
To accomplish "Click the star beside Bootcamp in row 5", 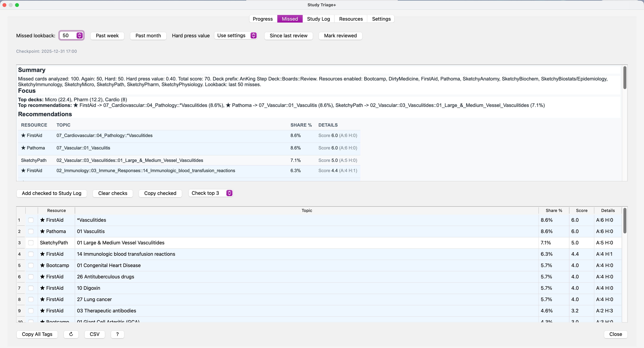I will click(x=42, y=265).
